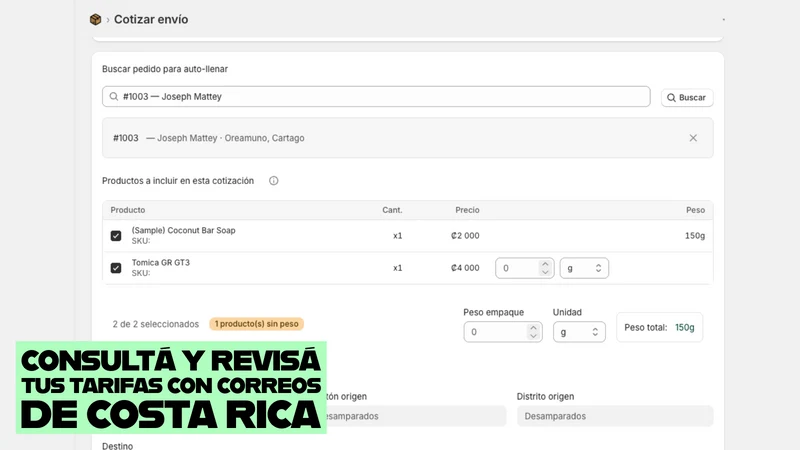
Task: Increase Tomica GR GT3 weight with up arrow
Action: [x=545, y=264]
